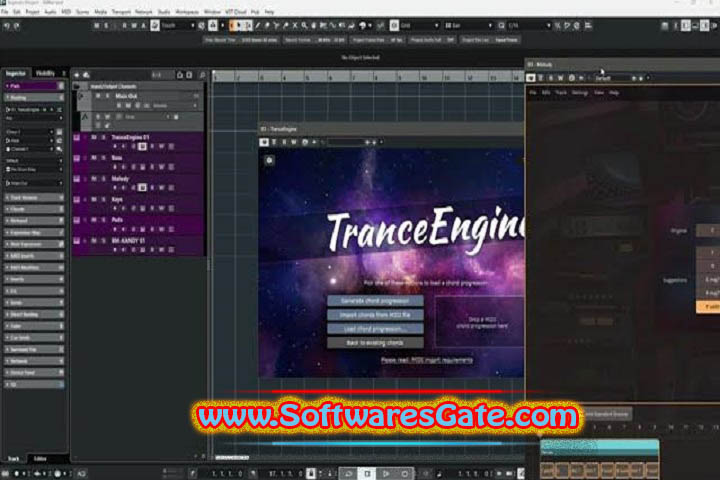The width and height of the screenshot is (720, 480).
Task: Open the grid type Bar dropdown
Action: click(x=468, y=26)
